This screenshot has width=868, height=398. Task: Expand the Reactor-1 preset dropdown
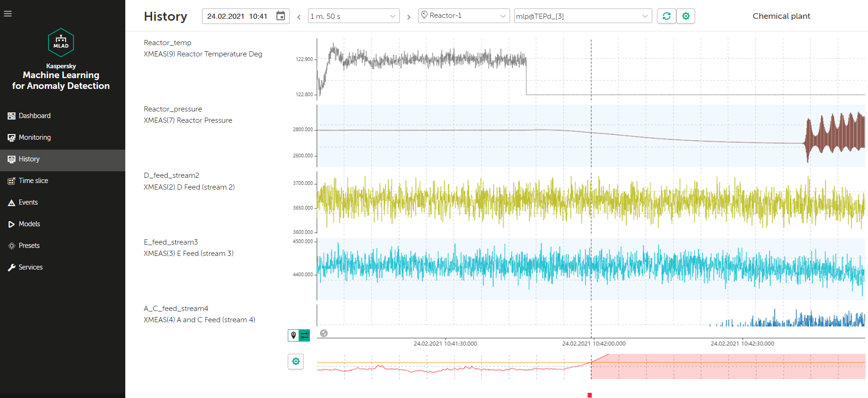click(463, 16)
